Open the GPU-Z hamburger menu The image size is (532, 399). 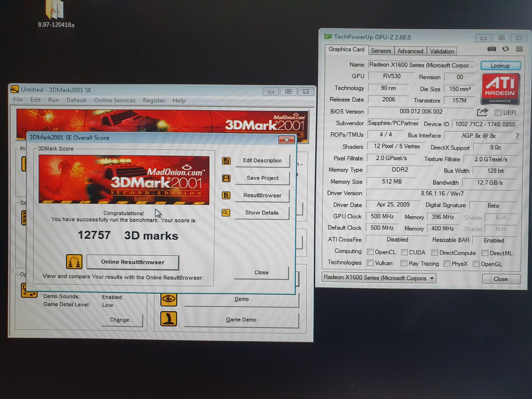click(x=519, y=49)
